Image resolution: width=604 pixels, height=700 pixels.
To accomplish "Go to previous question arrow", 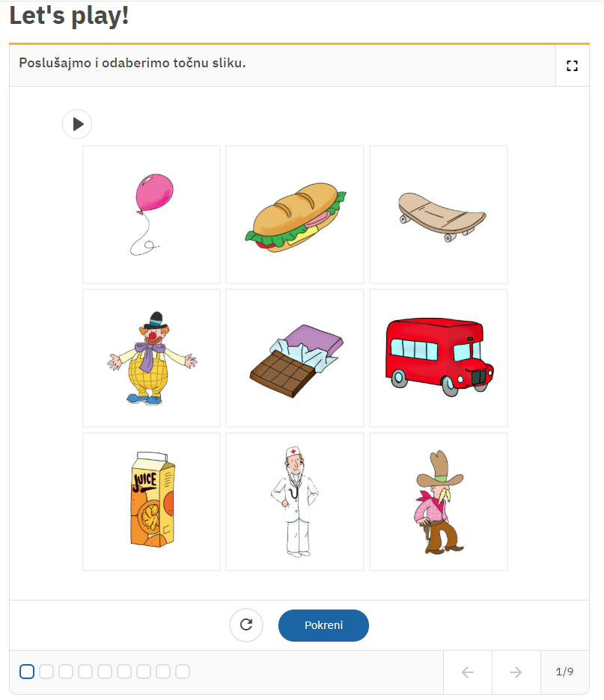I will [x=468, y=672].
